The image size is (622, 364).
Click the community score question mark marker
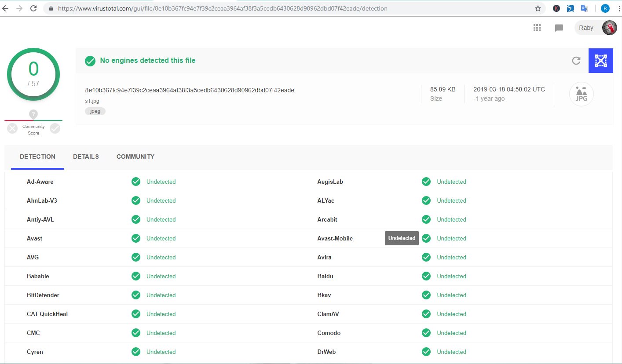coord(33,114)
